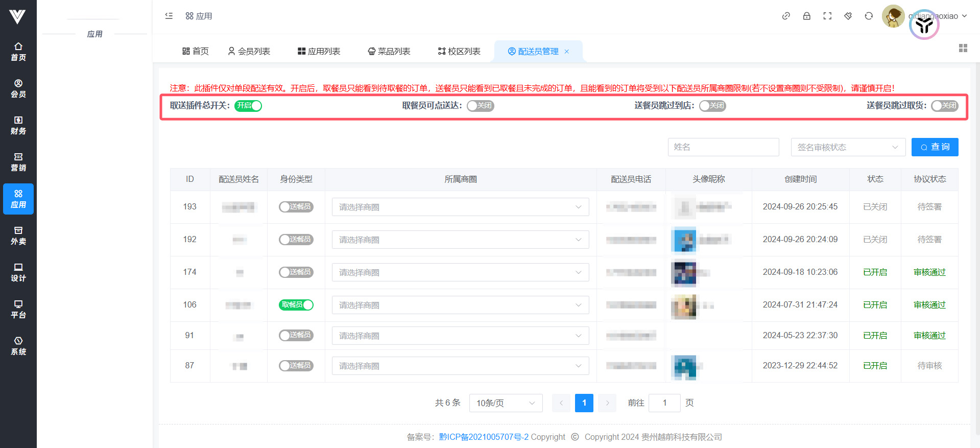Open the 财务 section in sidebar
The width and height of the screenshot is (980, 448).
coord(18,125)
